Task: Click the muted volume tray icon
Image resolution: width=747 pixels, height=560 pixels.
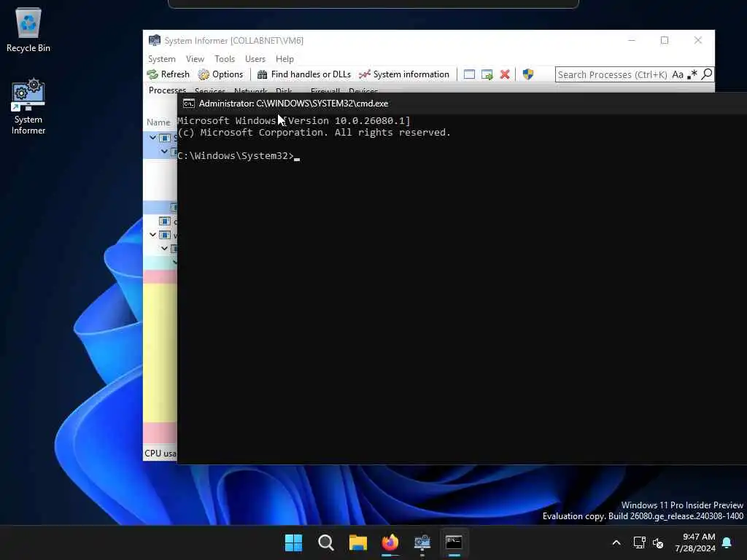Action: [658, 542]
